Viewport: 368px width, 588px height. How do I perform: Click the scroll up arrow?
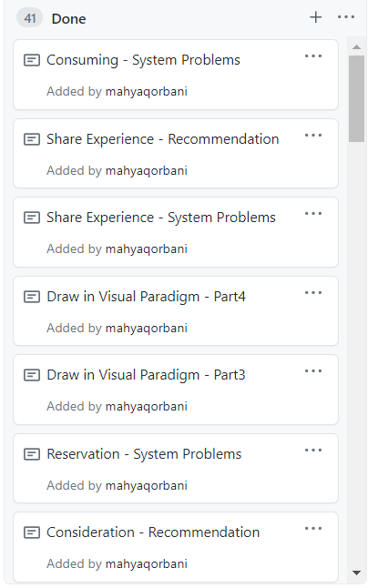pyautogui.click(x=356, y=46)
